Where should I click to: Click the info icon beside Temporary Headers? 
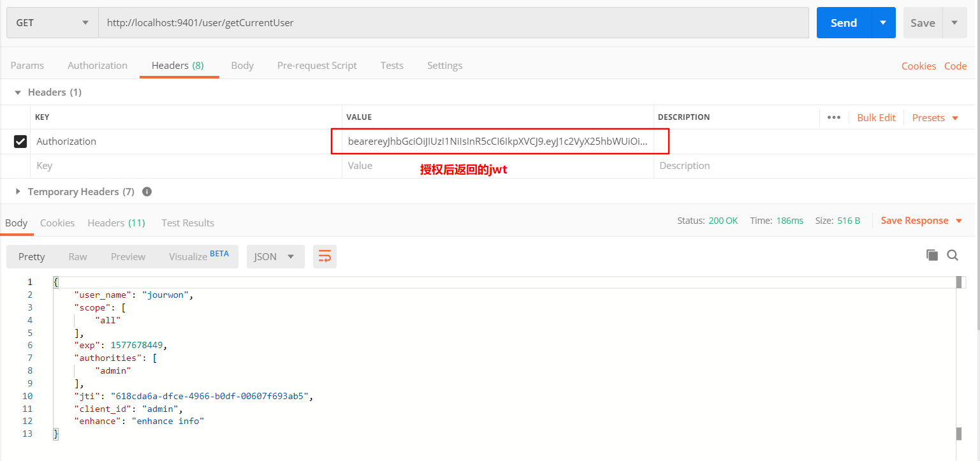(x=147, y=191)
